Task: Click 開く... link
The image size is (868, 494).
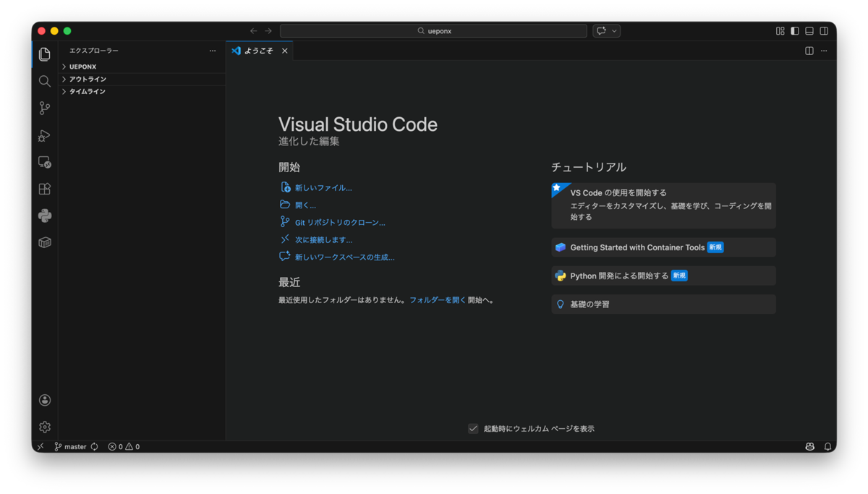Action: click(x=305, y=205)
